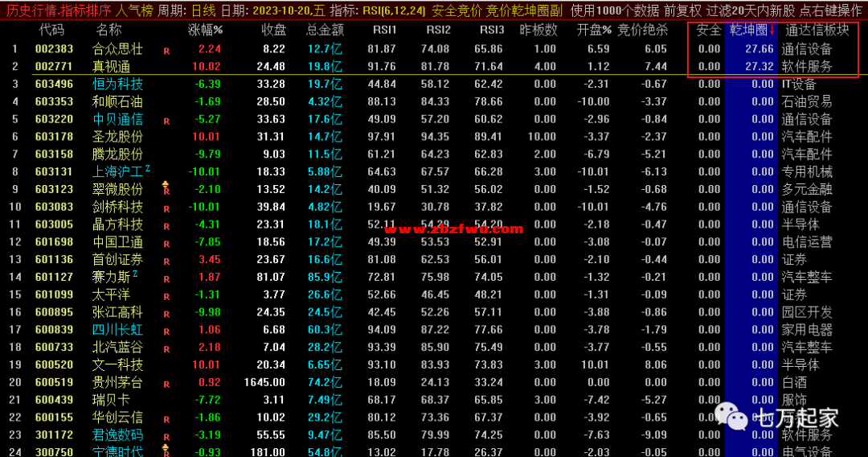Click the R marker on 首创证券 row
Screen dimensions: 868x457
point(166,262)
